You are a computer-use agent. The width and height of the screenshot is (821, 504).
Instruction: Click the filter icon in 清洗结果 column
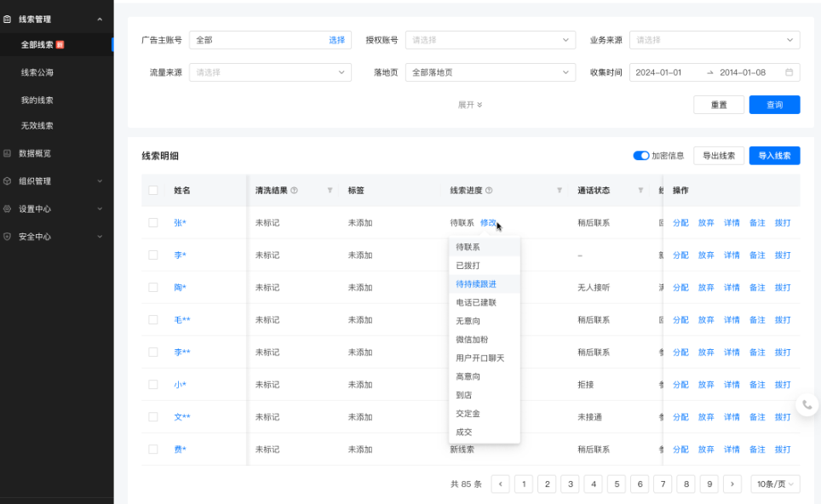click(x=330, y=191)
